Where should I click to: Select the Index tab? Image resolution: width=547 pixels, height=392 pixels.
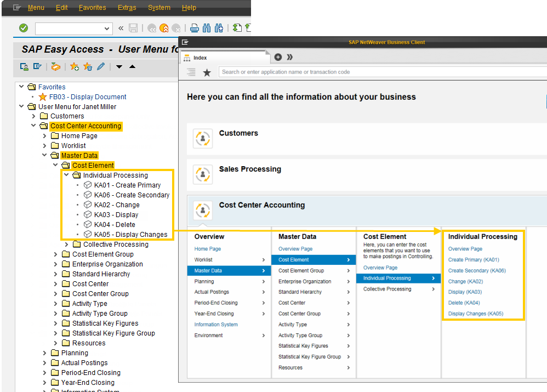(200, 58)
